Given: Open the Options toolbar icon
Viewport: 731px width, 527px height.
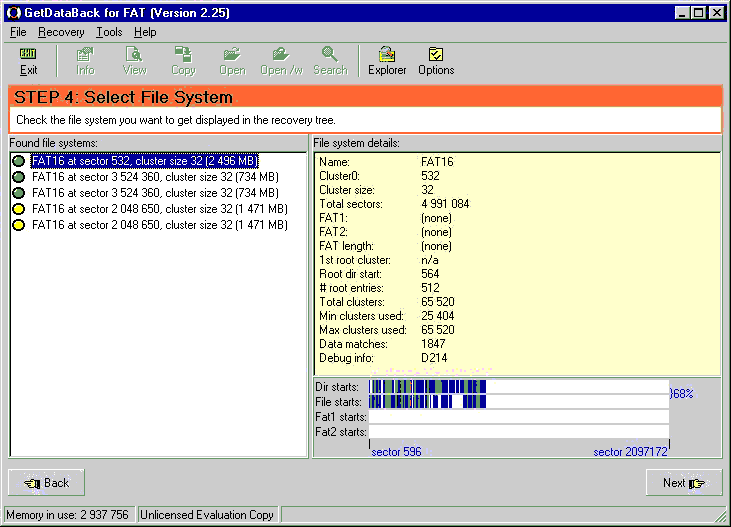Looking at the screenshot, I should pos(436,61).
